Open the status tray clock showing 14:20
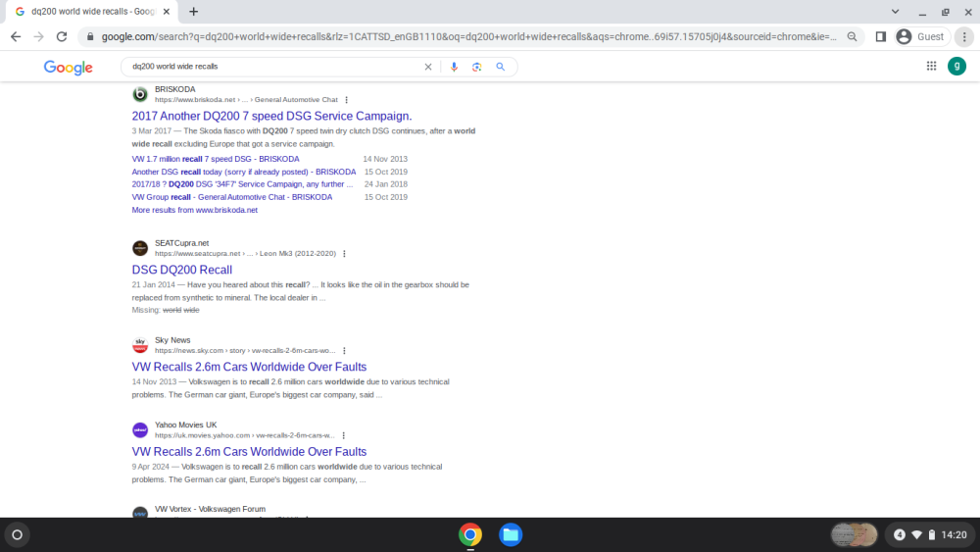980x552 pixels. click(x=954, y=534)
